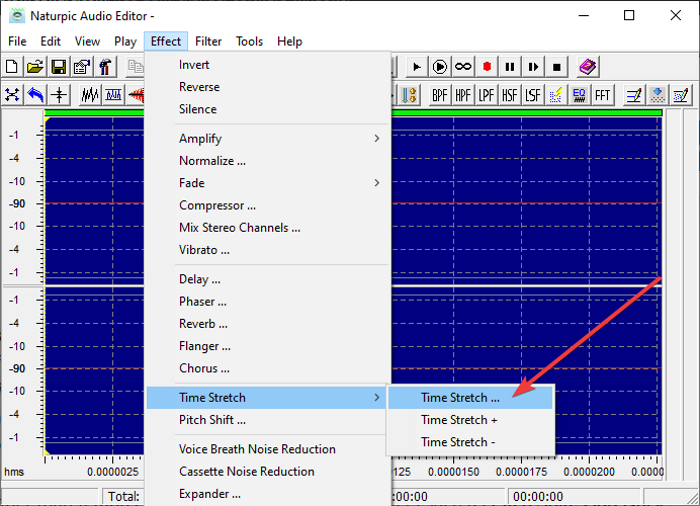Expand the Fade submenu
This screenshot has width=700, height=506.
click(268, 183)
